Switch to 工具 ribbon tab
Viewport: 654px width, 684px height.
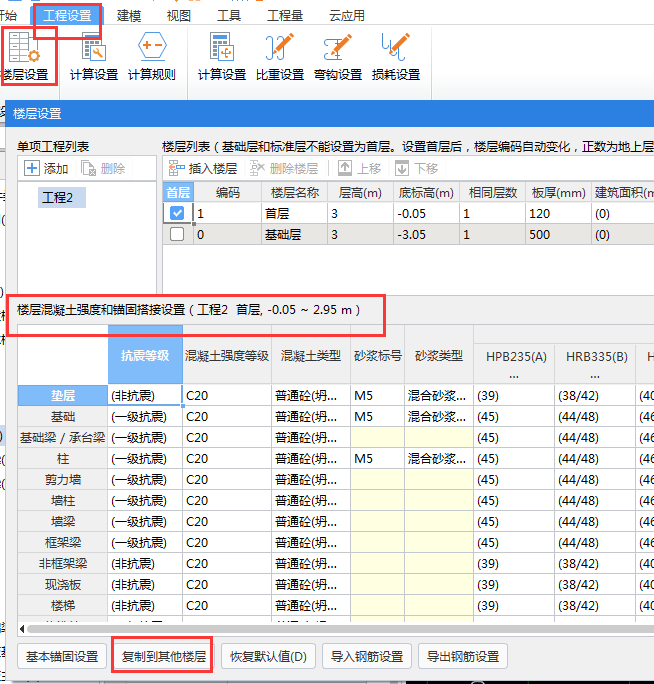point(229,16)
